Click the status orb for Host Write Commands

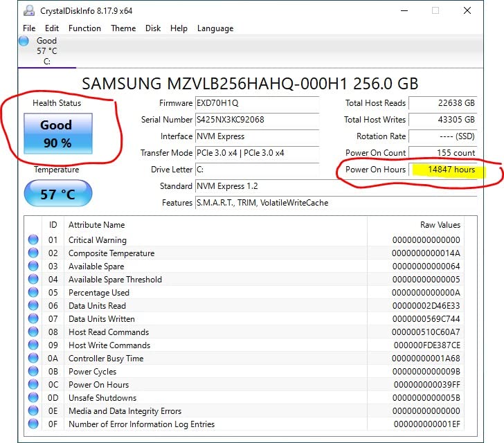pyautogui.click(x=33, y=345)
